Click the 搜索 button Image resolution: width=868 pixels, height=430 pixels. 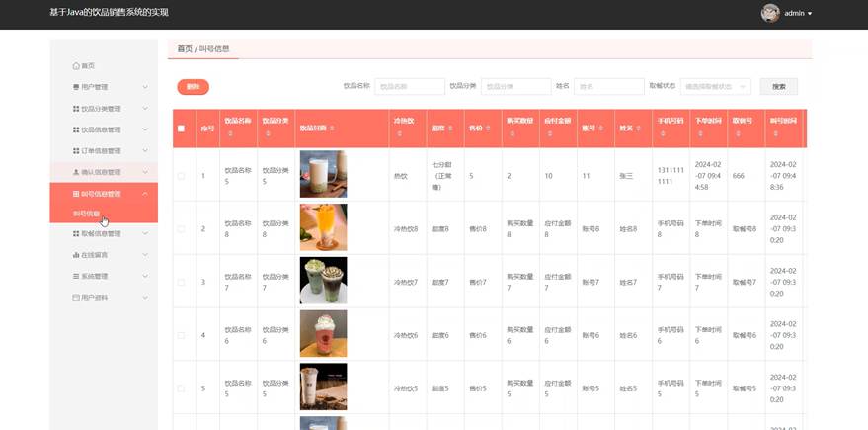point(778,86)
